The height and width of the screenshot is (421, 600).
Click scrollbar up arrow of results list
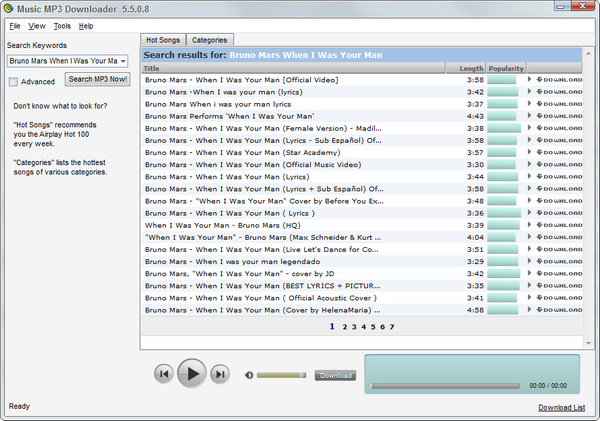(x=588, y=54)
